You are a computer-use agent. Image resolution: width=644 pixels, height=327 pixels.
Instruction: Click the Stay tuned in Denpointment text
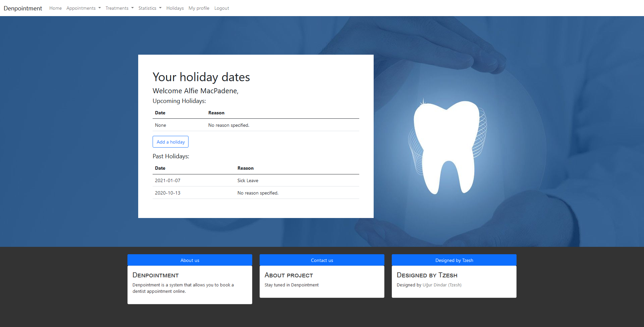pyautogui.click(x=291, y=285)
